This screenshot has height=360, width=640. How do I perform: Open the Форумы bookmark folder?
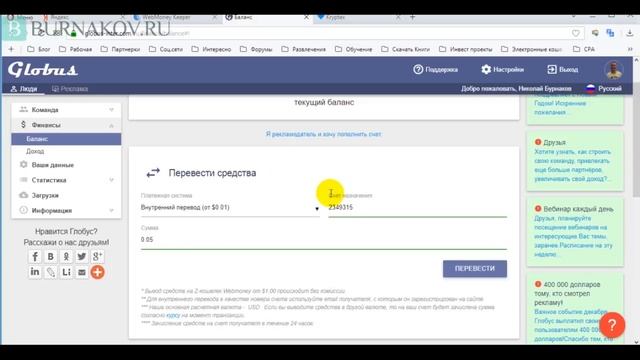256,49
